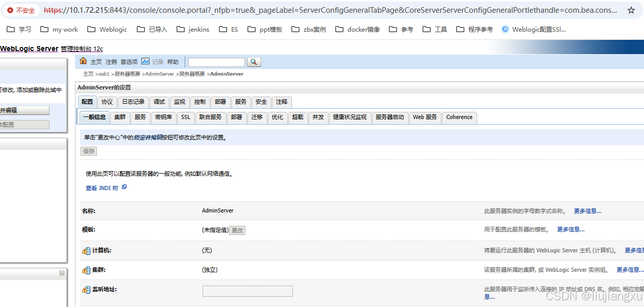Open the 查看 JNDI 树 link
This screenshot has width=644, height=307.
click(102, 188)
